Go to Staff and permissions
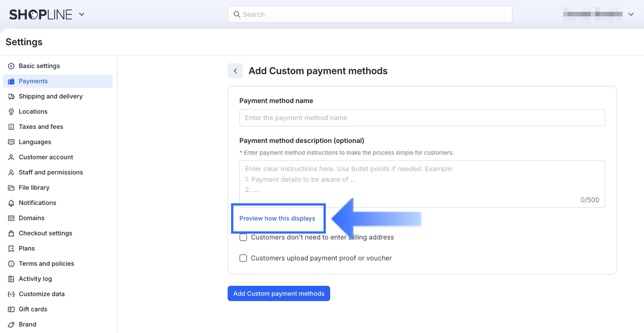644x333 pixels. (x=51, y=172)
